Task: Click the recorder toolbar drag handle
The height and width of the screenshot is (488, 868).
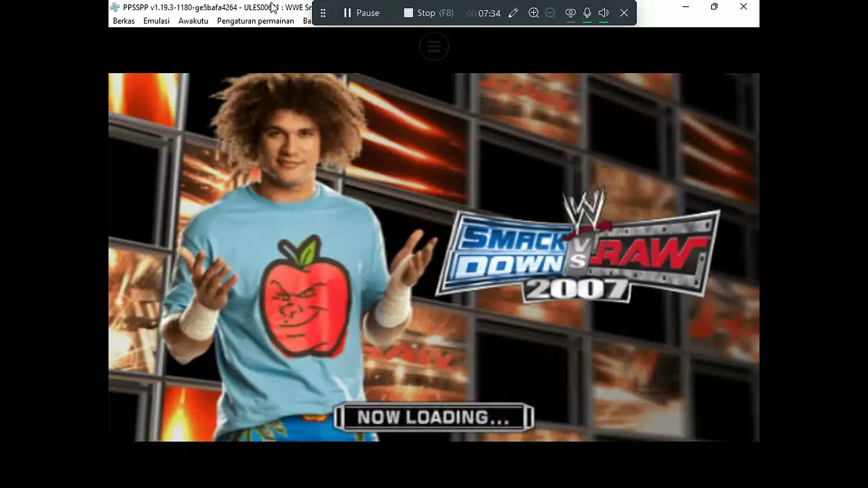Action: tap(323, 13)
